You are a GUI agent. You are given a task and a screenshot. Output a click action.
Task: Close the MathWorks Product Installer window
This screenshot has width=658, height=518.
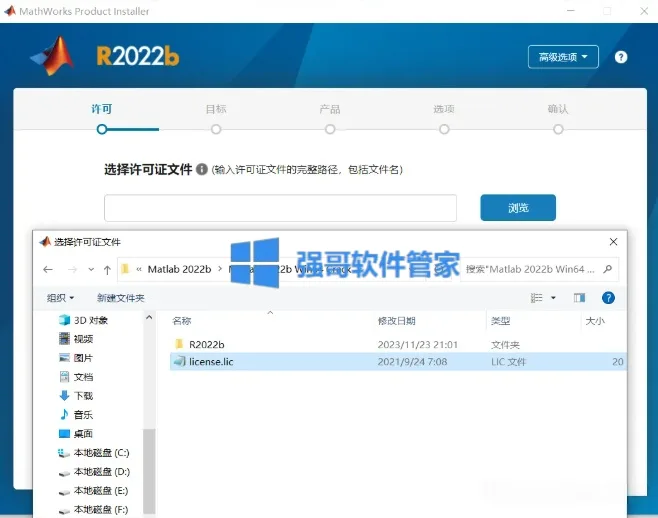pyautogui.click(x=644, y=11)
